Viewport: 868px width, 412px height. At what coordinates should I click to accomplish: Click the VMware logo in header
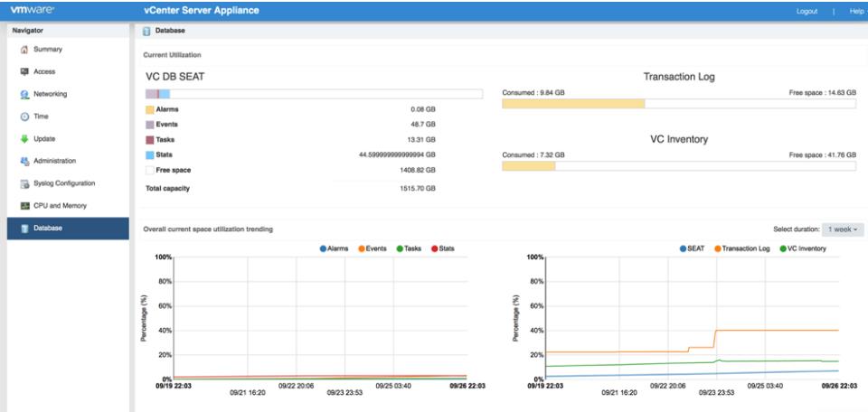coord(33,11)
